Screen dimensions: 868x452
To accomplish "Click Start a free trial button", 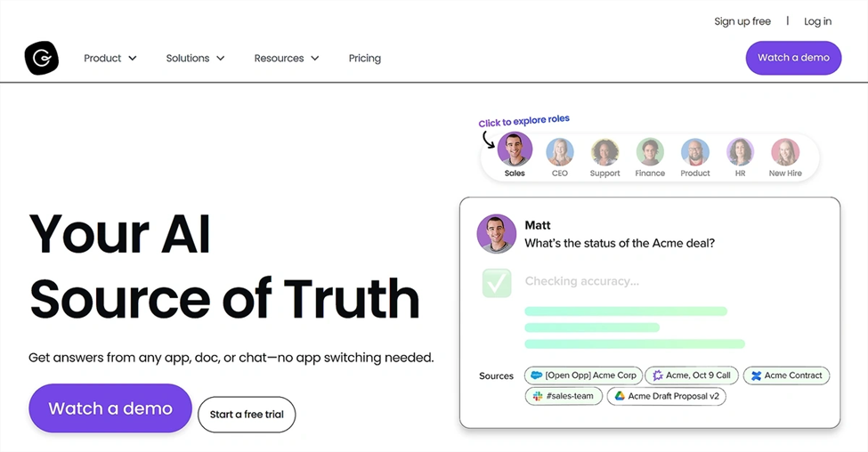I will (247, 415).
